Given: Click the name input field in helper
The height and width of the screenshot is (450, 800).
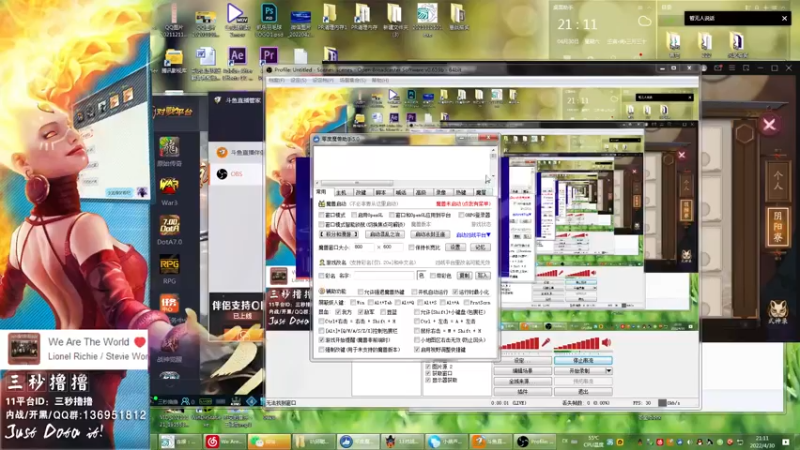Looking at the screenshot, I should tap(384, 276).
